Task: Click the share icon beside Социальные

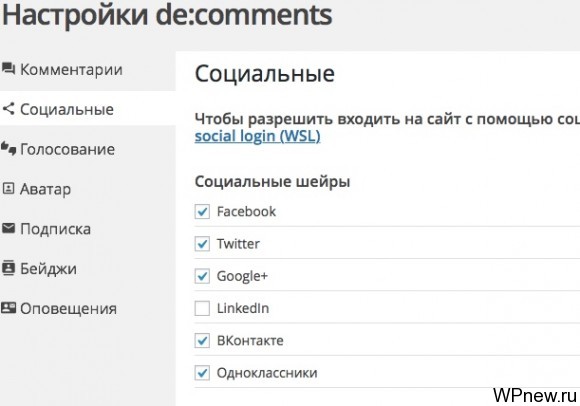Action: click(x=9, y=109)
